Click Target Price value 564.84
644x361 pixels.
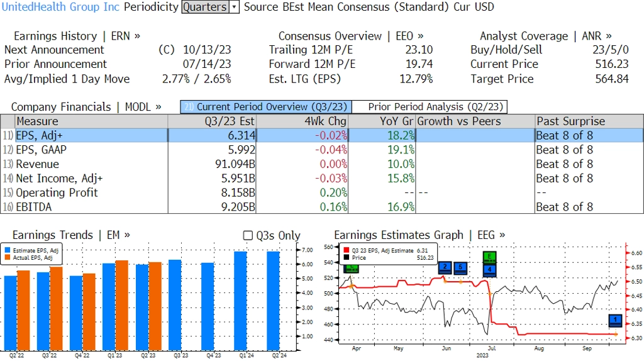[x=612, y=79]
